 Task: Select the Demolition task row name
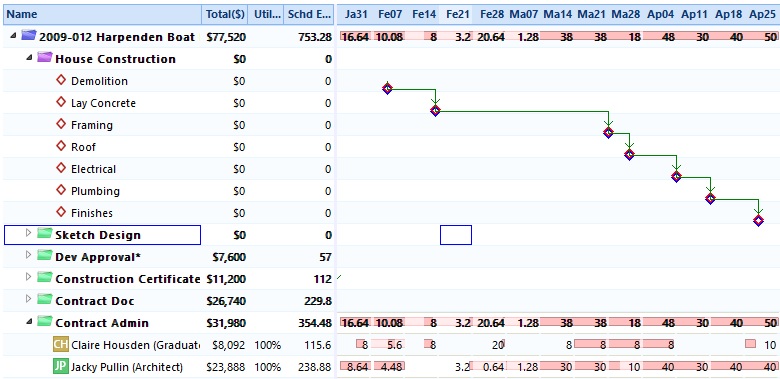[99, 81]
